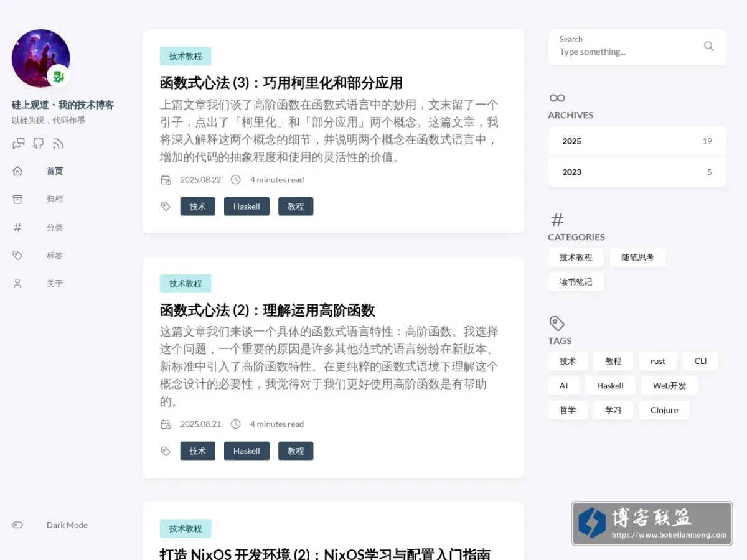Image resolution: width=747 pixels, height=560 pixels.
Task: Click 技术教程 badge on 柯里化 post
Action: pos(186,56)
